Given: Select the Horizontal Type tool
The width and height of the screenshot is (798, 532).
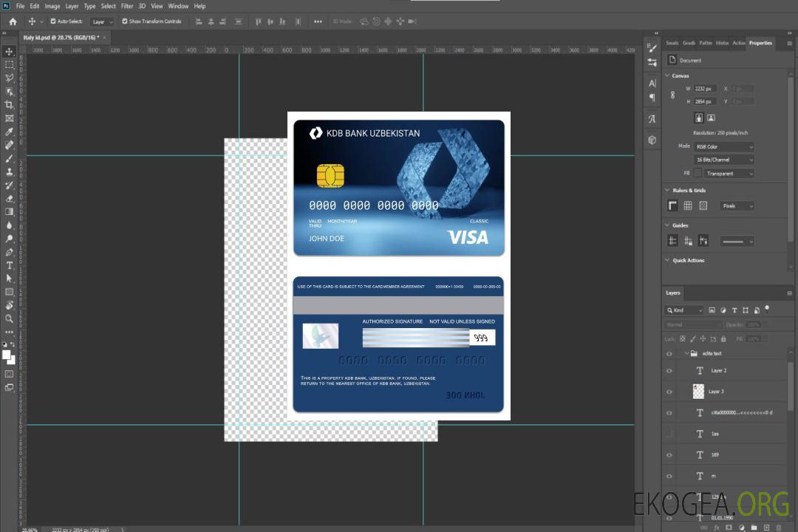Looking at the screenshot, I should coord(9,265).
